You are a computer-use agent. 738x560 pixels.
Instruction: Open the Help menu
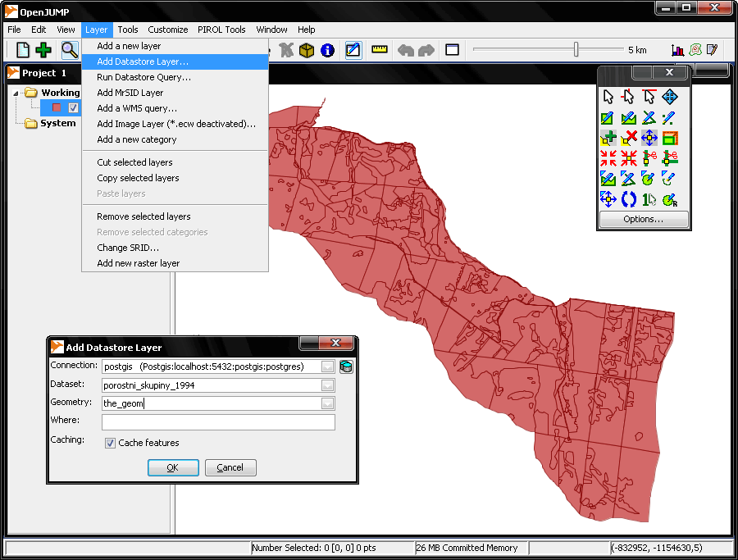[x=306, y=30]
